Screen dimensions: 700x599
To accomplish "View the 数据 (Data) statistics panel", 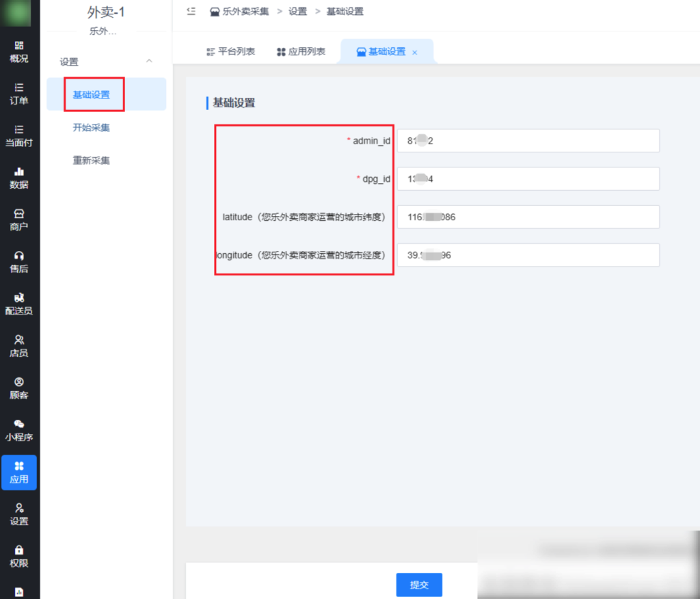I will pos(19,176).
